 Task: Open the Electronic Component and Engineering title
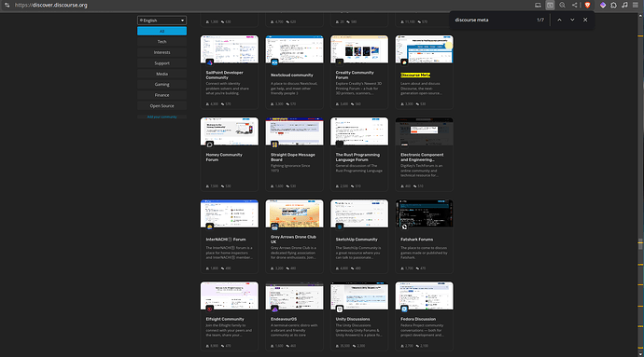click(x=422, y=158)
